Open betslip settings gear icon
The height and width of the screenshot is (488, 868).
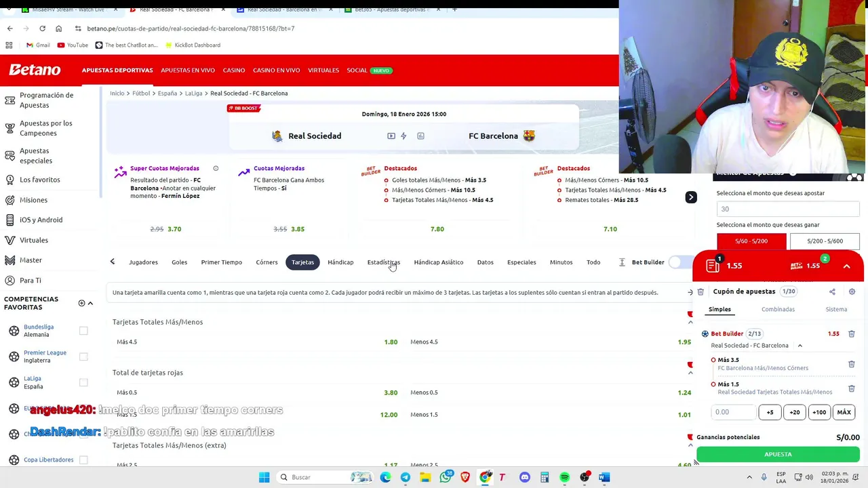pos(852,291)
